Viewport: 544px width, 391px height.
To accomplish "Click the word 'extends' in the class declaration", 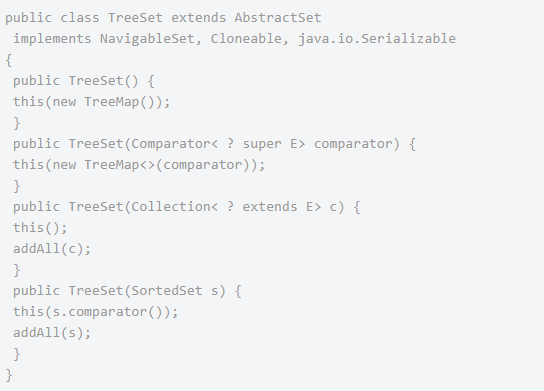I will coord(199,18).
